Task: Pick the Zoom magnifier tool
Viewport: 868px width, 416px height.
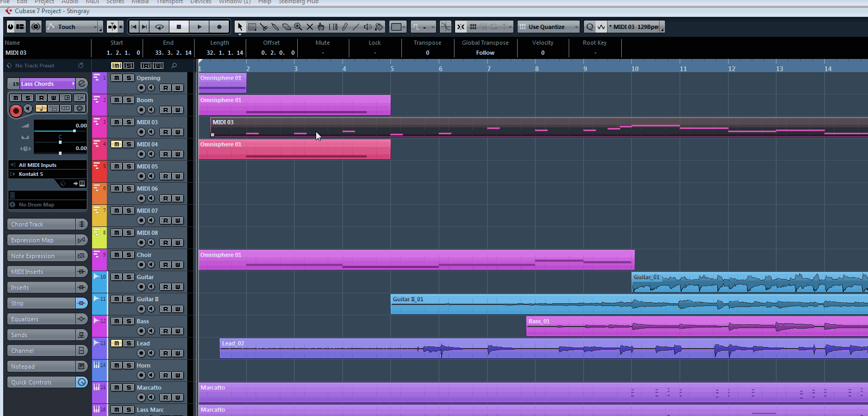Action: tap(298, 27)
